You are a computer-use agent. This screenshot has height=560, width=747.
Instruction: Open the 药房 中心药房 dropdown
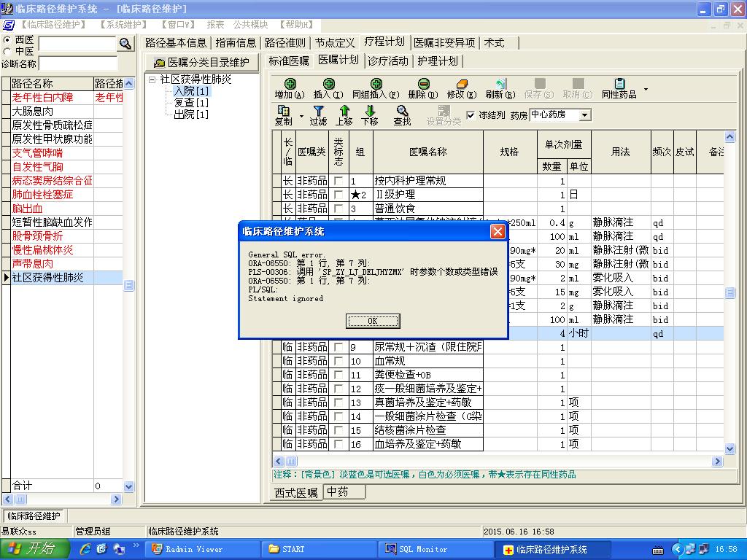point(585,114)
